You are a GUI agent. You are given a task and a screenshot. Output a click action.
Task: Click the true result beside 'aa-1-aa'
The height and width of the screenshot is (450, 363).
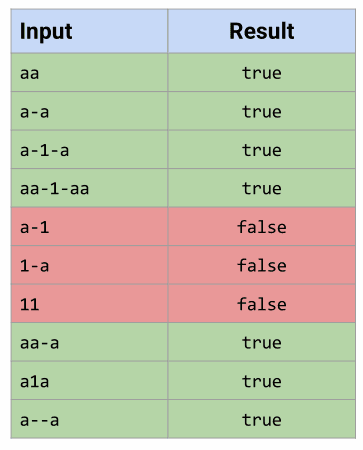click(x=262, y=188)
